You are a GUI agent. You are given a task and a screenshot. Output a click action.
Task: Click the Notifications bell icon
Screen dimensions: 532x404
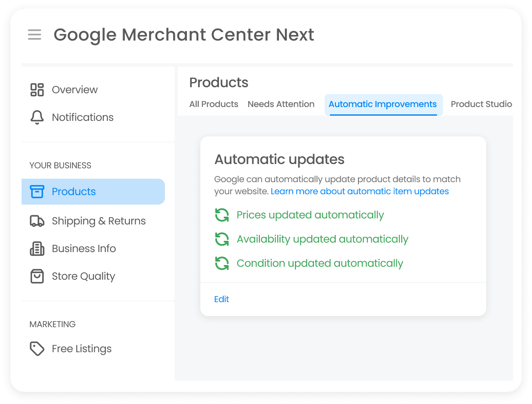coord(37,117)
